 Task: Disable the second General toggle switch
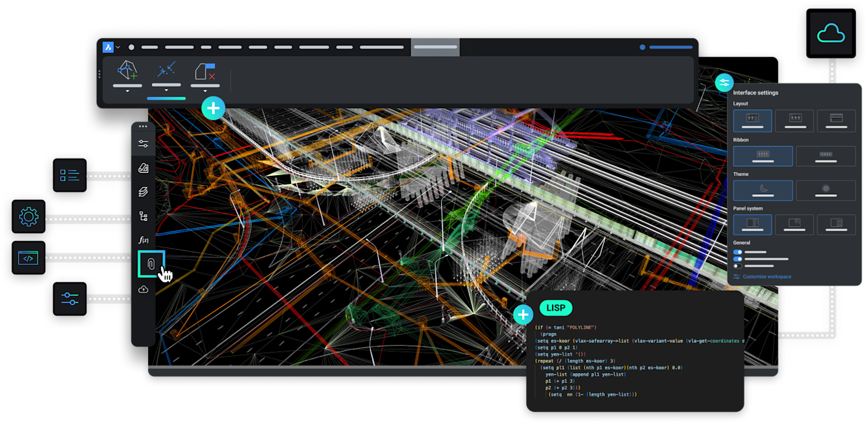click(x=737, y=259)
